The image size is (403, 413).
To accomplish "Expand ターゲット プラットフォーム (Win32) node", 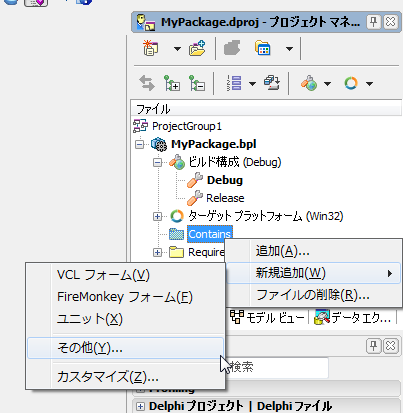I will point(157,216).
